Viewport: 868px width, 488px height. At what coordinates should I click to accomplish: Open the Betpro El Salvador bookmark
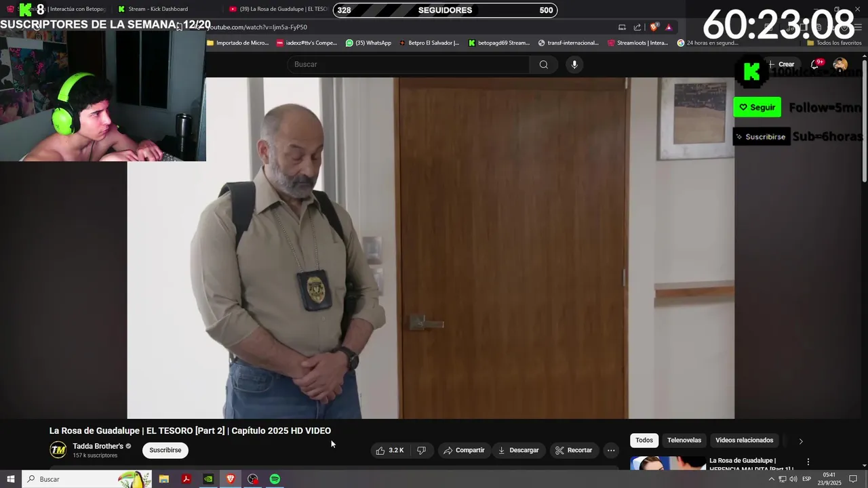pos(429,43)
